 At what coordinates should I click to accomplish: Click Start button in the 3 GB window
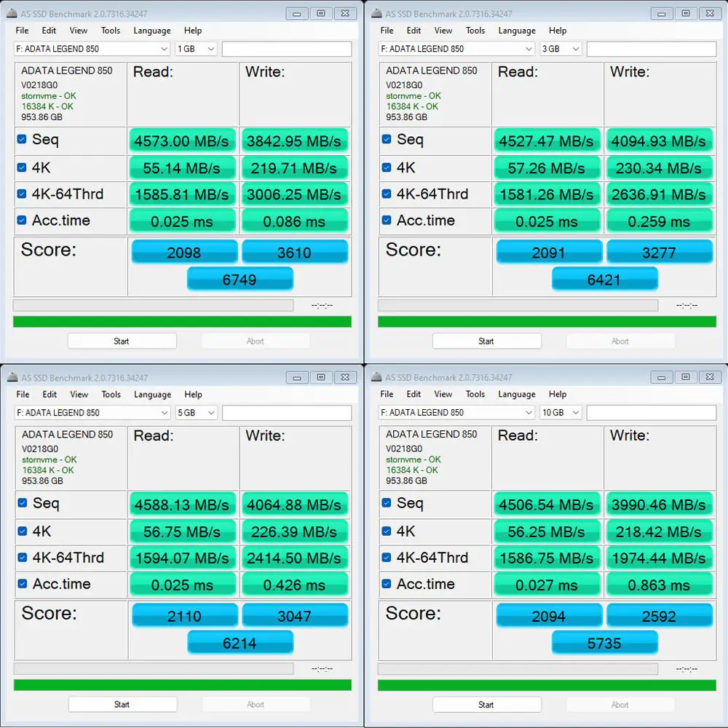486,341
